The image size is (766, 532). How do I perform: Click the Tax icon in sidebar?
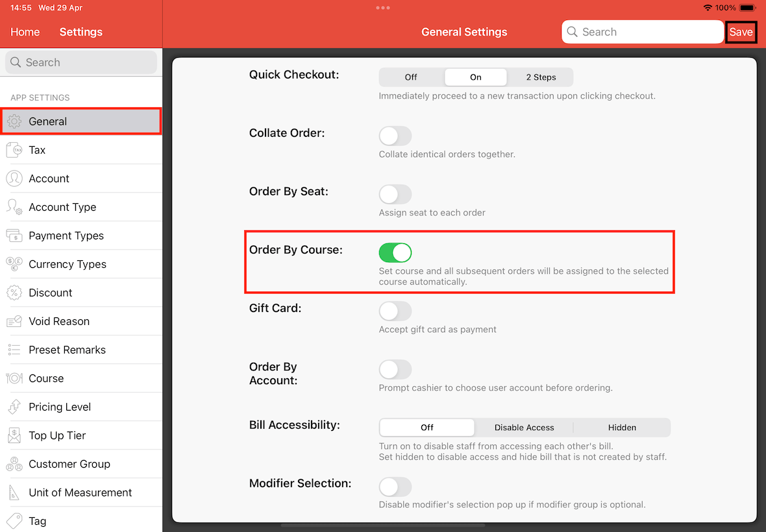click(x=14, y=150)
